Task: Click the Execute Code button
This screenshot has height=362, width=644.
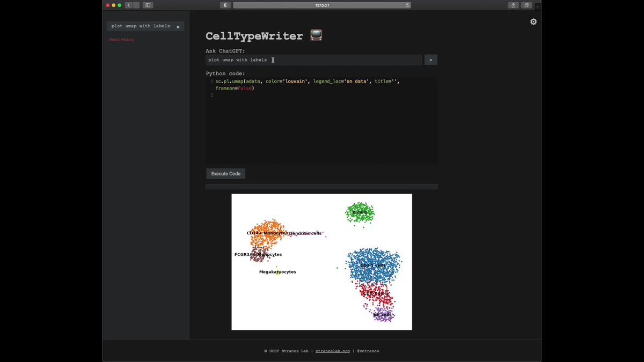Action: (x=226, y=174)
